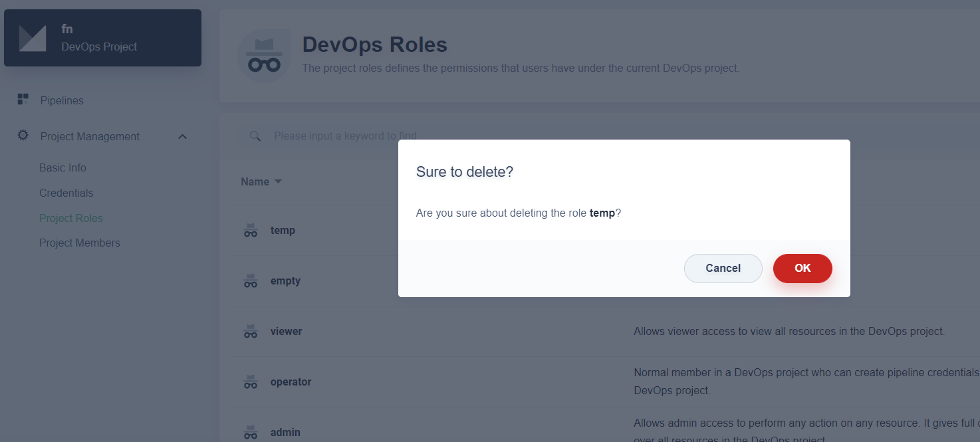980x442 pixels.
Task: Open the Name column sort dropdown
Action: coord(279,181)
